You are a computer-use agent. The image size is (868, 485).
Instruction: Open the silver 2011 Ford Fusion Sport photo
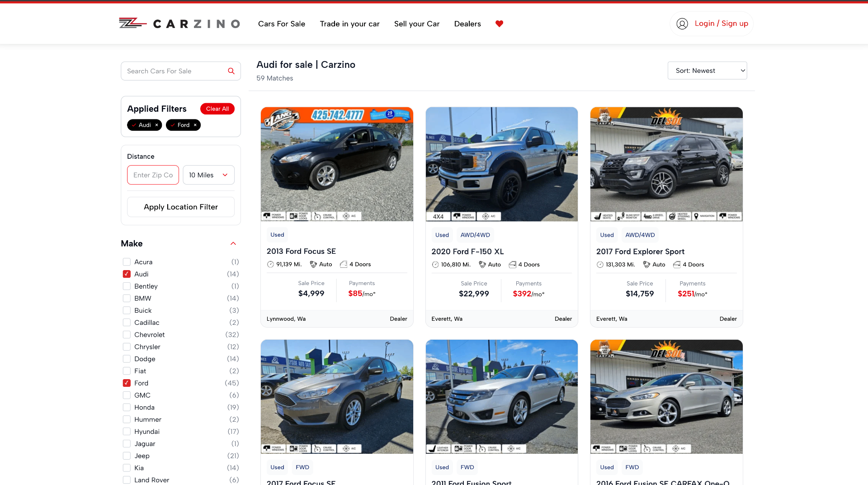(x=502, y=397)
